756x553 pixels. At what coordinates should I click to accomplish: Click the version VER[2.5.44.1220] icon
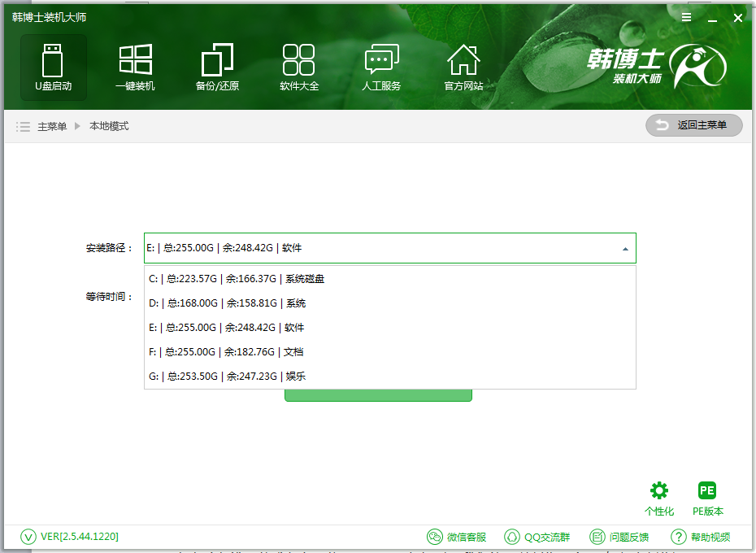click(x=28, y=537)
